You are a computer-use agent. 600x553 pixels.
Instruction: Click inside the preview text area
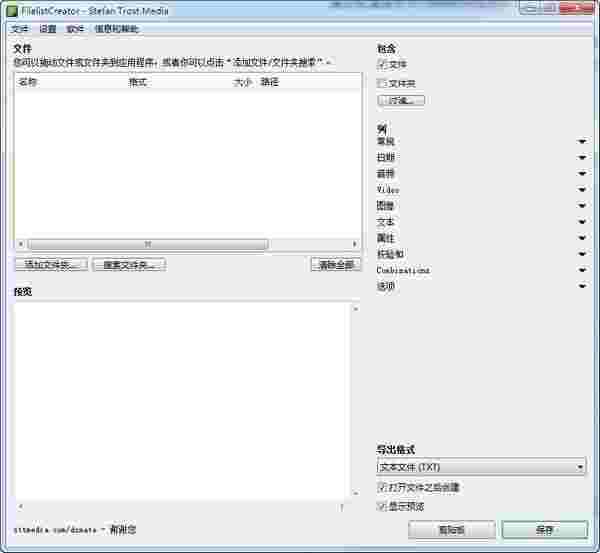[182, 401]
